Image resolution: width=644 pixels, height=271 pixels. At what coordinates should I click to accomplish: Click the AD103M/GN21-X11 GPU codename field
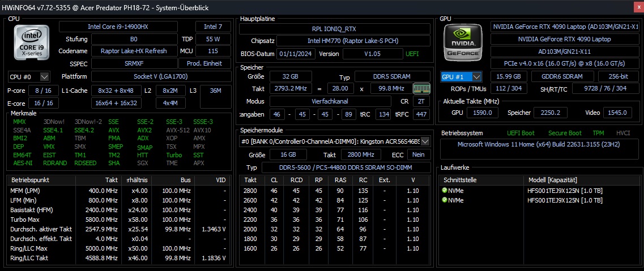(564, 51)
